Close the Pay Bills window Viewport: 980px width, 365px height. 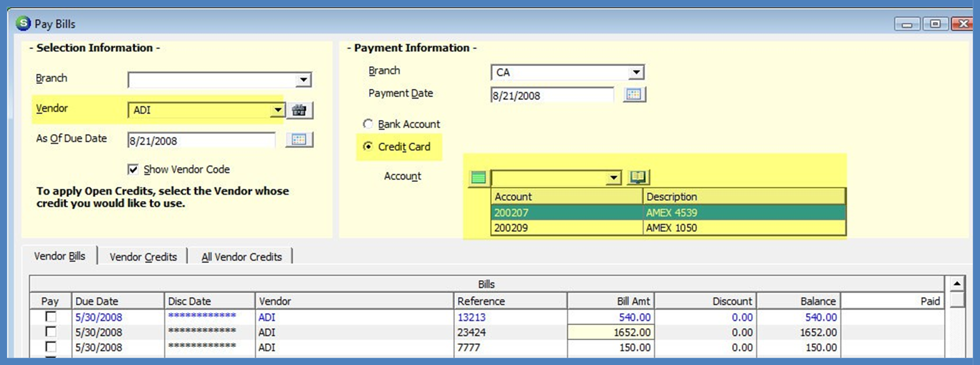(962, 24)
